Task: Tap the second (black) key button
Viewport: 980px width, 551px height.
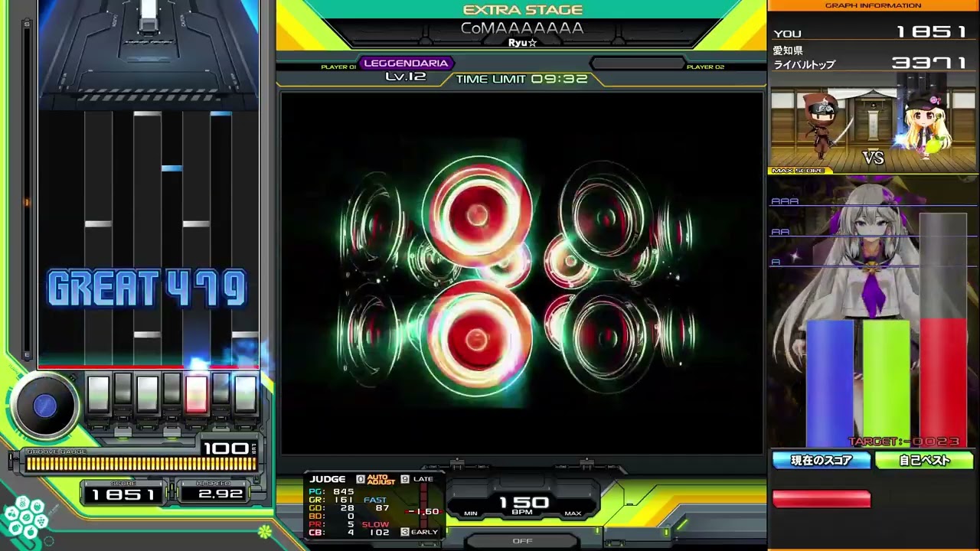Action: pyautogui.click(x=122, y=390)
